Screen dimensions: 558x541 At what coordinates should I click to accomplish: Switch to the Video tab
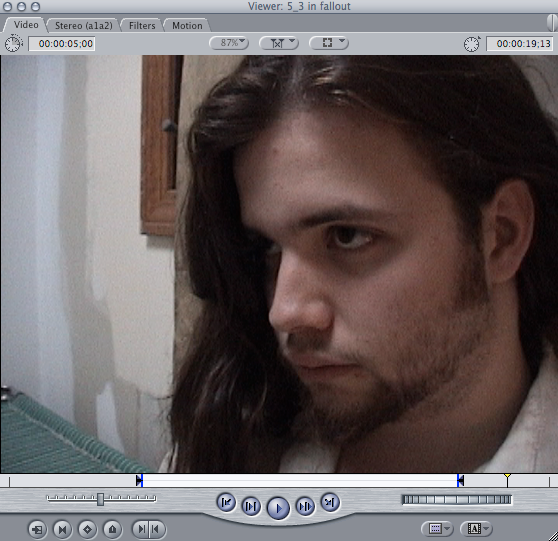point(26,25)
